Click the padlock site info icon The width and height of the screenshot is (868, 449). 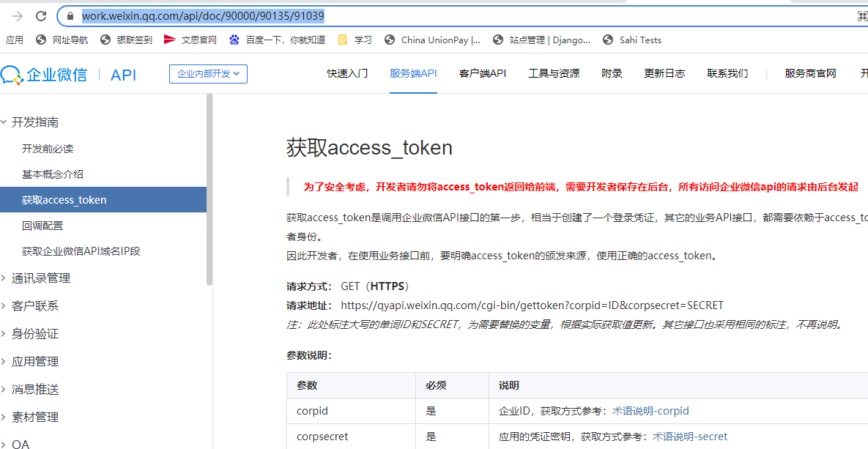click(x=70, y=16)
